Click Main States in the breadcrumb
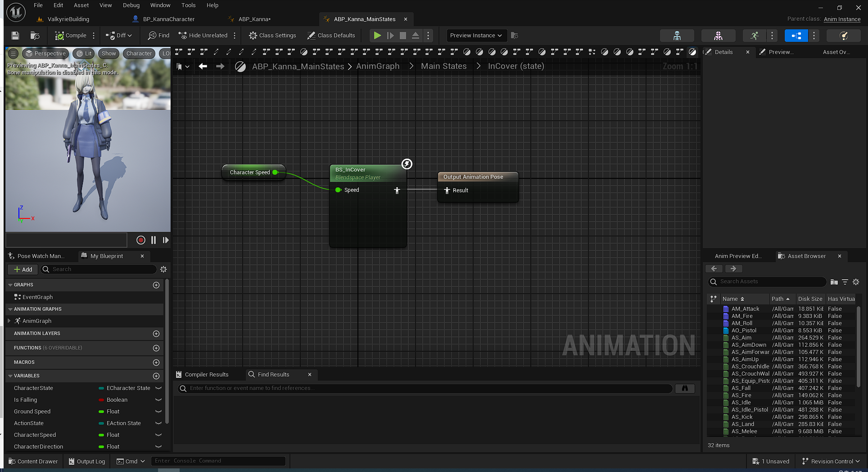This screenshot has width=868, height=472. click(444, 66)
